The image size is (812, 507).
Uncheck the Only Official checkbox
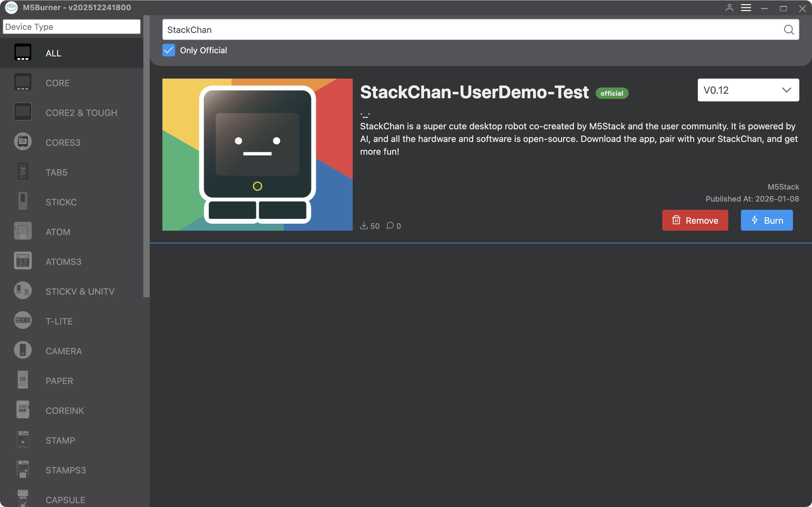[x=169, y=50]
